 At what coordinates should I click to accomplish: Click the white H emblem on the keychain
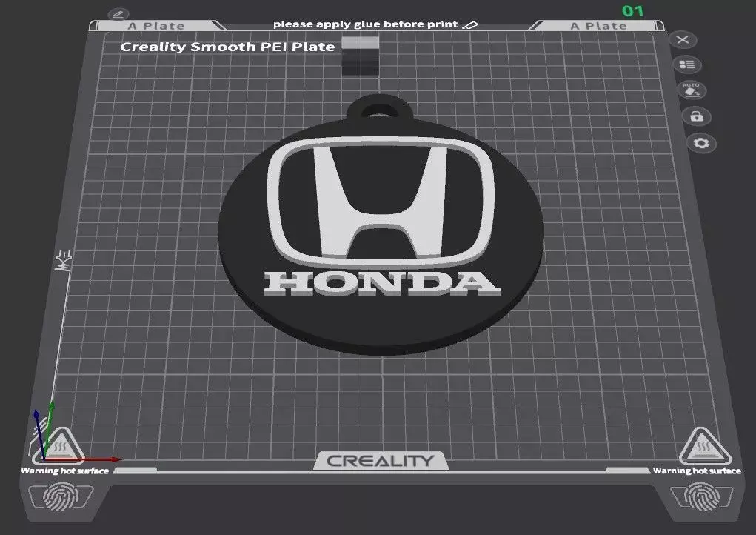[x=381, y=202]
